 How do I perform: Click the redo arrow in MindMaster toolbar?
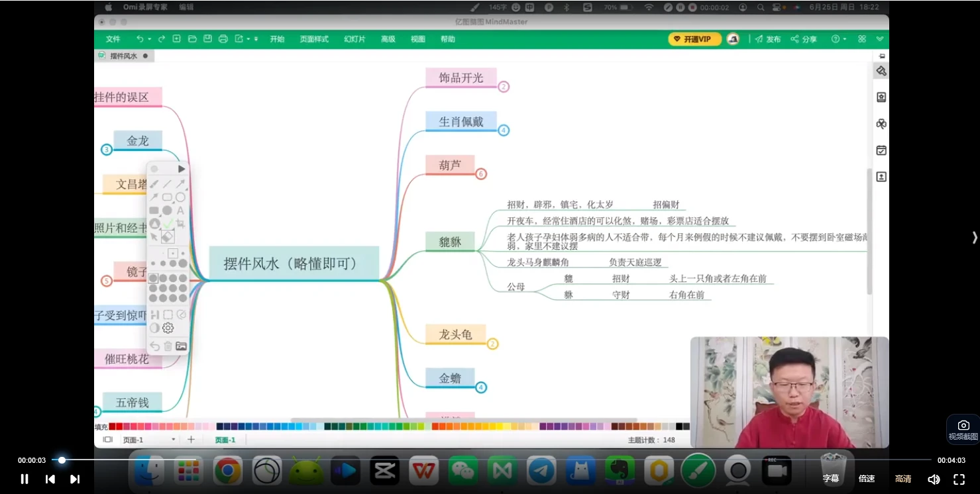162,39
